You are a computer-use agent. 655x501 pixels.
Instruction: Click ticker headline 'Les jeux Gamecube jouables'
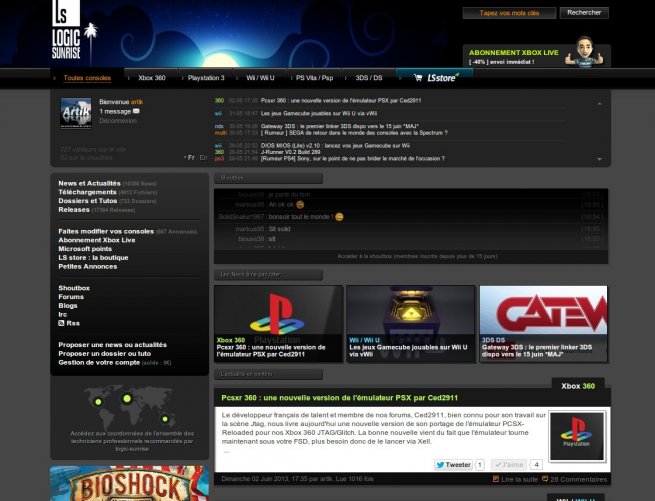319,113
